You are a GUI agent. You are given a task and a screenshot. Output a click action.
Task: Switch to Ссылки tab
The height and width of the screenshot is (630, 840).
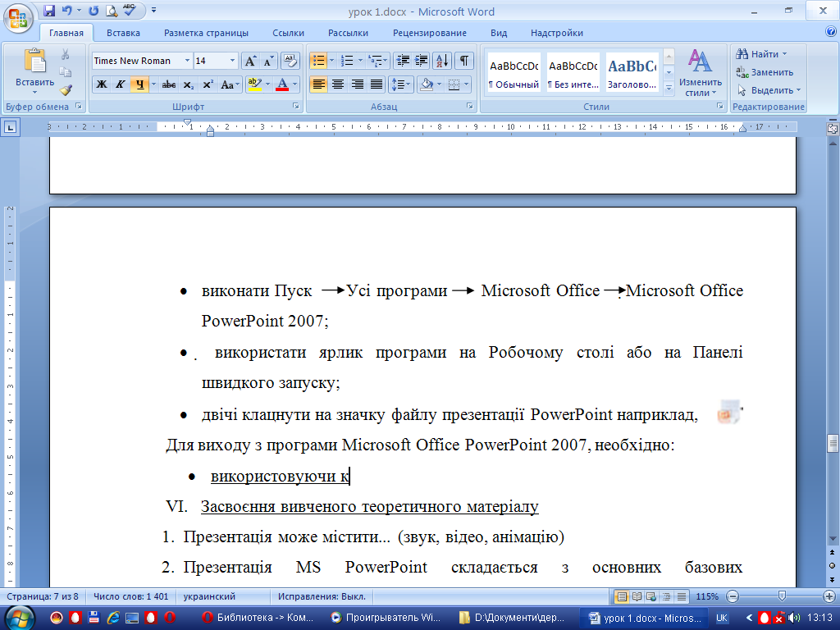[288, 33]
